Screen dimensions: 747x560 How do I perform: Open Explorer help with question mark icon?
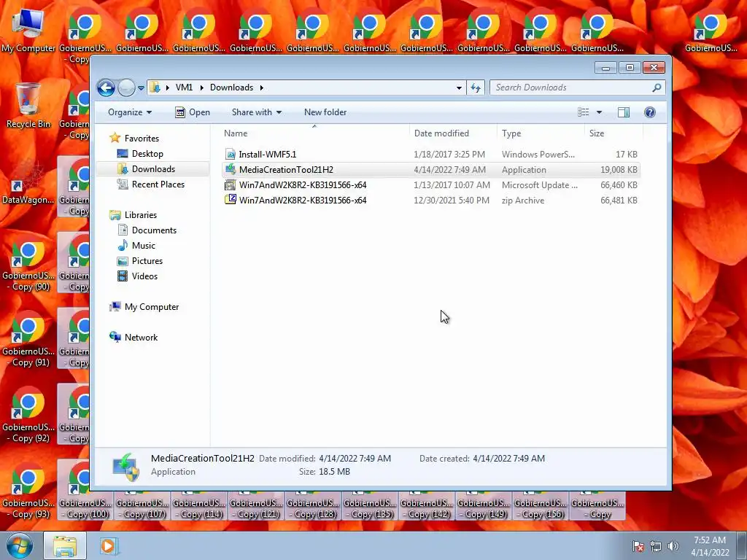point(650,112)
